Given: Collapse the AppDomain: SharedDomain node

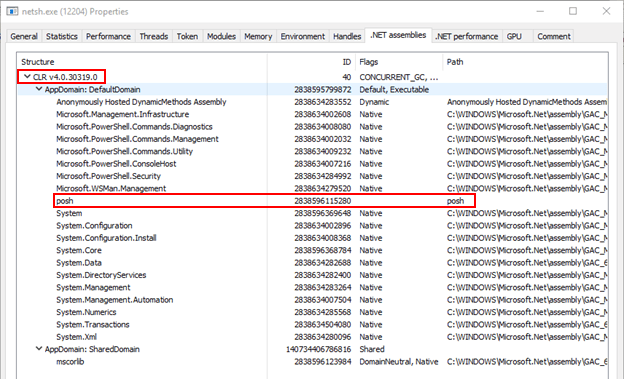Looking at the screenshot, I should 39,349.
